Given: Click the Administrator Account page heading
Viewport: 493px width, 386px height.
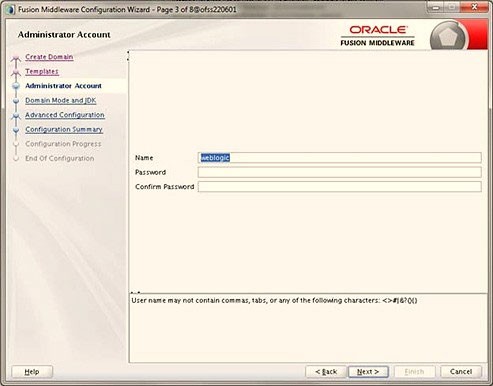Looking at the screenshot, I should click(64, 35).
